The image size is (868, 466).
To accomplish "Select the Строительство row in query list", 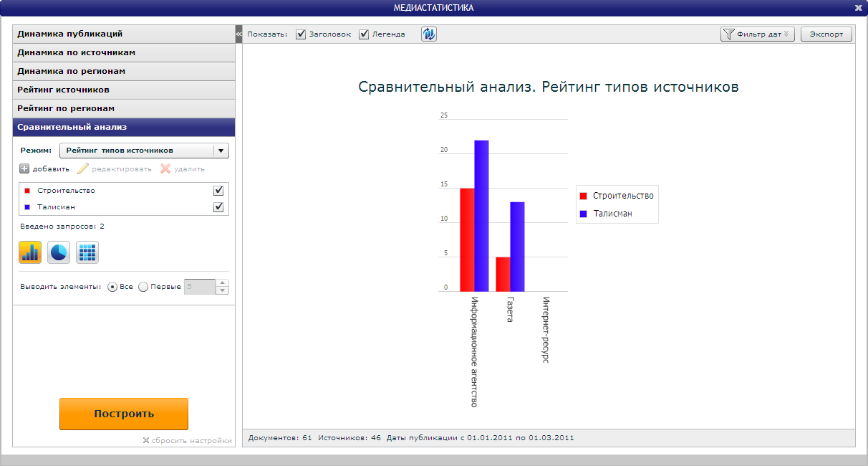I will pos(124,191).
